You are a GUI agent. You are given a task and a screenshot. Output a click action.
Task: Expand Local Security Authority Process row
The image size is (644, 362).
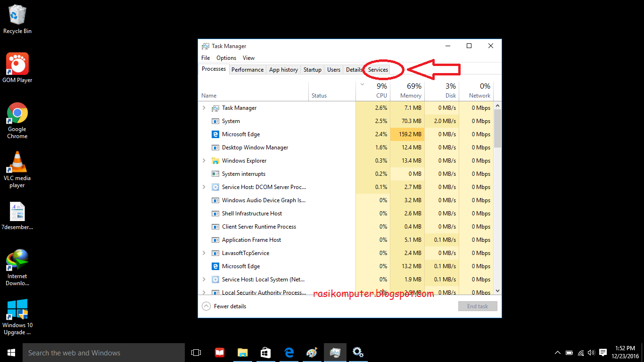(204, 293)
